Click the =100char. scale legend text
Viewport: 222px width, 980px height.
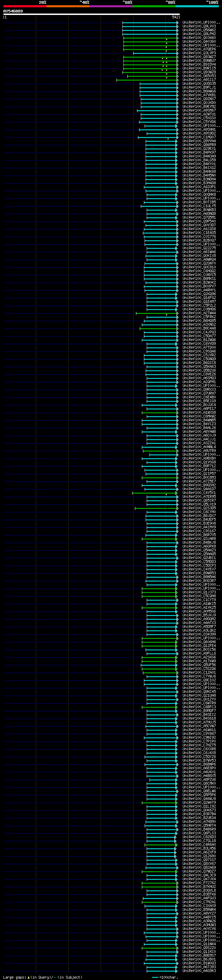click(169, 977)
